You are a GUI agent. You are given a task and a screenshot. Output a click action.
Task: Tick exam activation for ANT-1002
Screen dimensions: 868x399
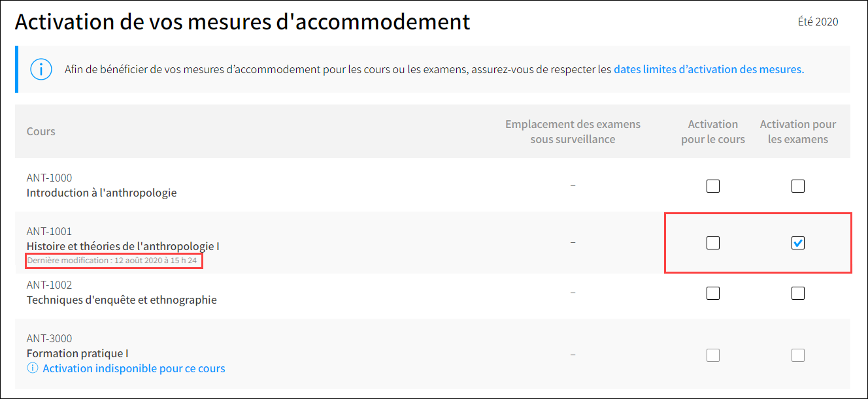click(798, 293)
